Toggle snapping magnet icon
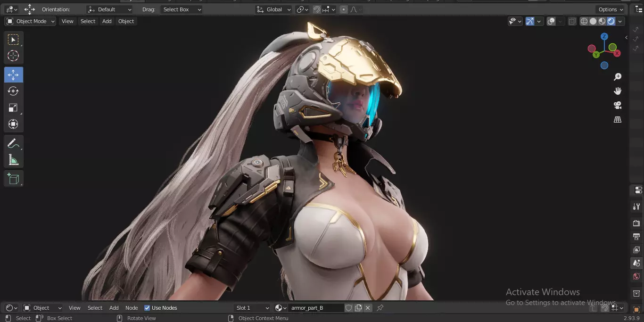This screenshot has width=644, height=322. [x=317, y=9]
